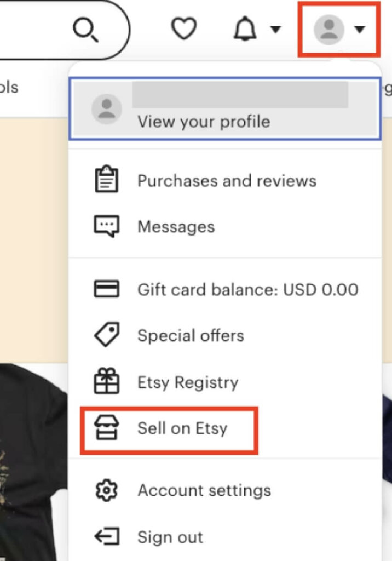
Task: Select the clipboard icon next to Purchases
Action: tap(107, 179)
